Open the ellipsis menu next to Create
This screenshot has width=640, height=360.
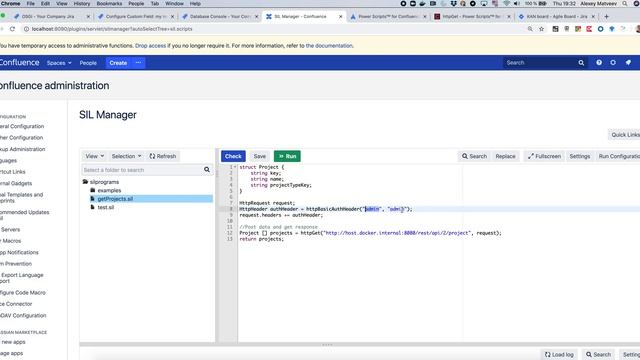(x=138, y=63)
